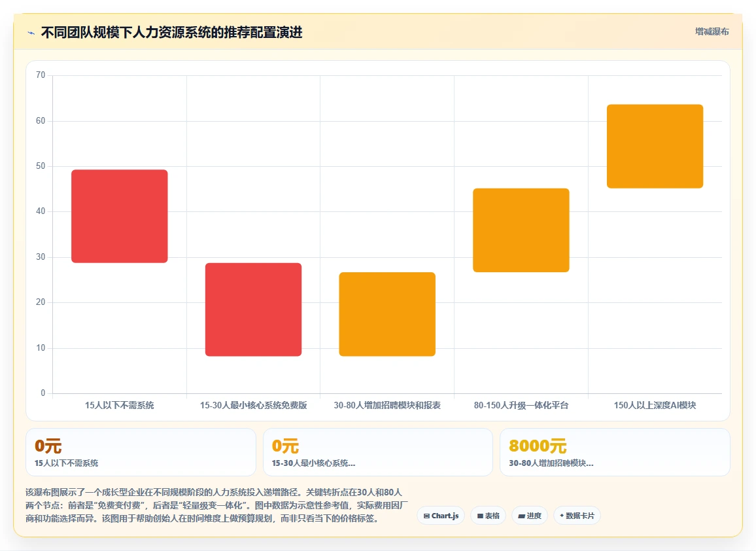Click the 表格 tag chip
This screenshot has height=551, width=756.
coord(488,516)
